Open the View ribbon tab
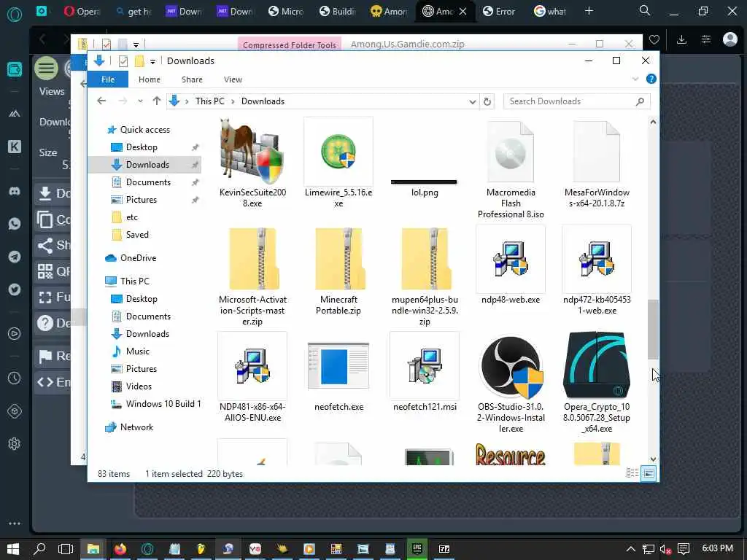747x560 pixels. (233, 79)
